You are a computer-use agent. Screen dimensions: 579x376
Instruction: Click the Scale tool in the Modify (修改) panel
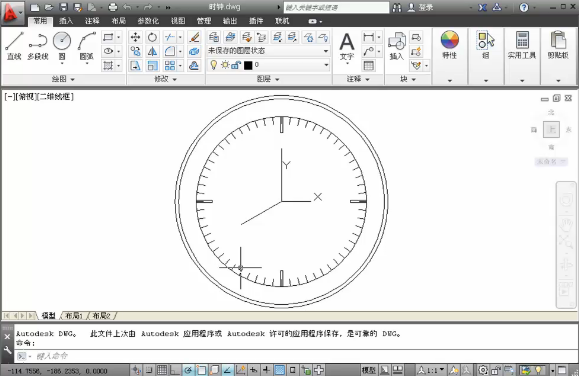click(x=152, y=66)
